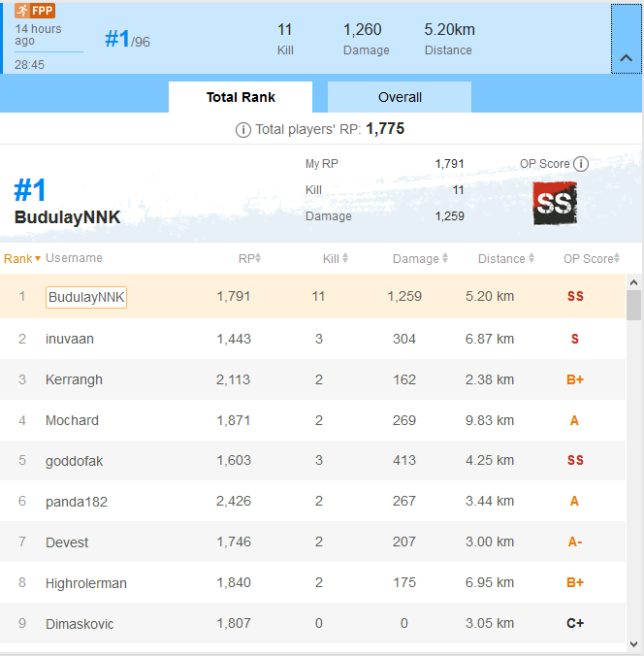Click Devest's A- OP Score

(575, 541)
